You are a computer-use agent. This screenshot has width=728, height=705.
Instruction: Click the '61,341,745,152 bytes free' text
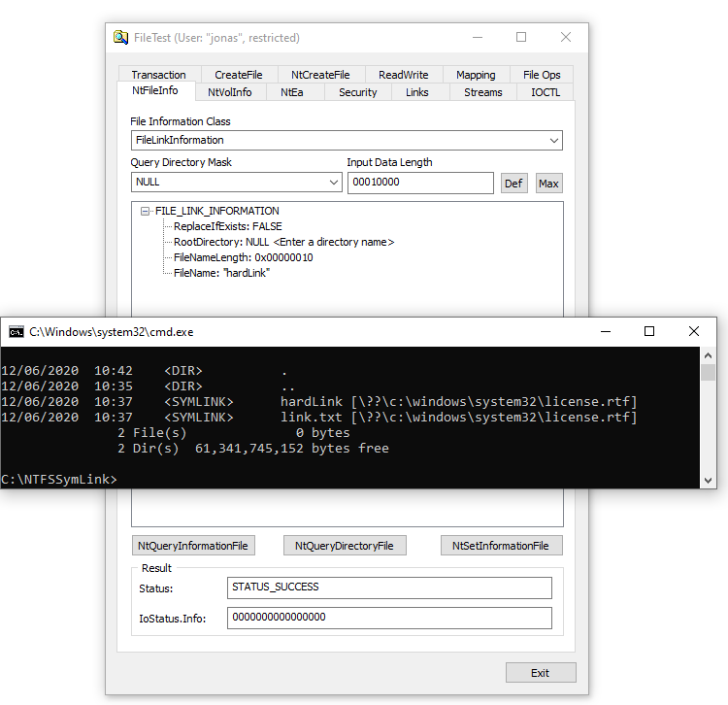[292, 449]
